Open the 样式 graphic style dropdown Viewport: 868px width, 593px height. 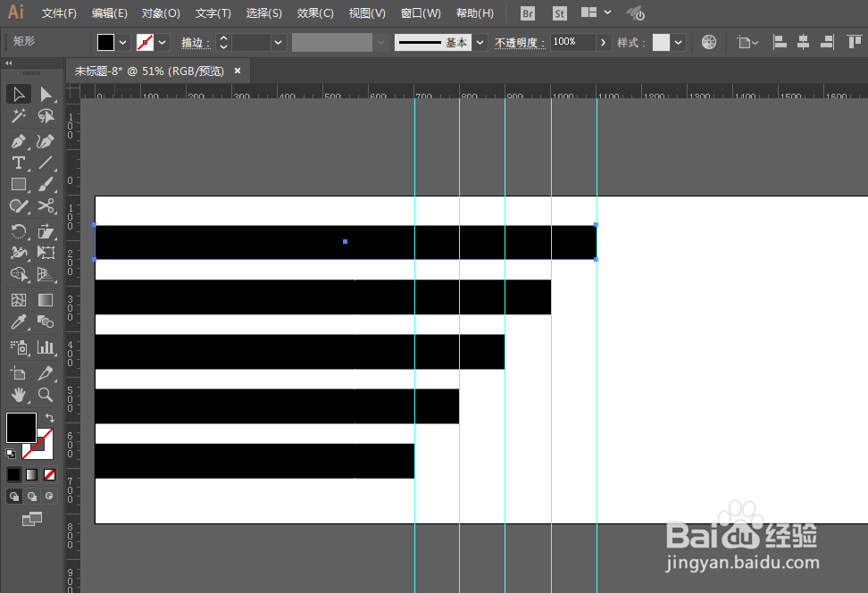coord(678,42)
